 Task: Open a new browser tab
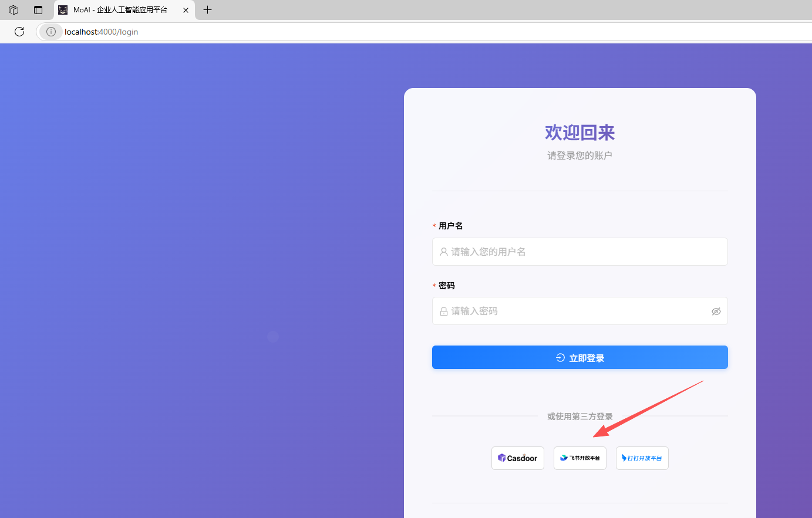(207, 10)
